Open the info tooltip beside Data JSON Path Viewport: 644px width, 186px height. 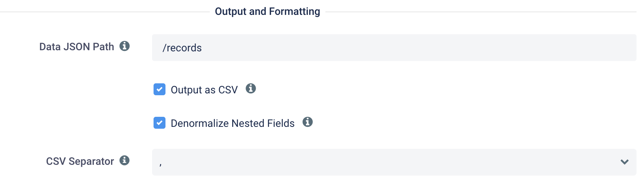click(124, 46)
